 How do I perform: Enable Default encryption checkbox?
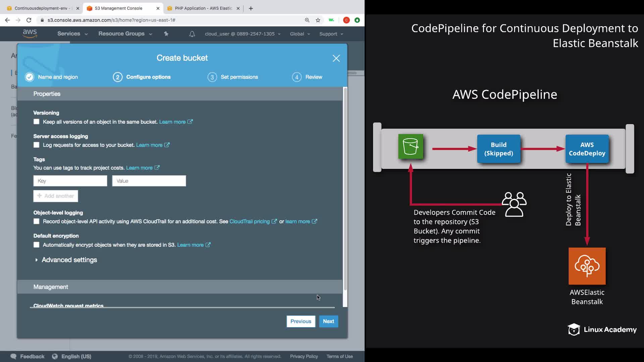(x=36, y=245)
